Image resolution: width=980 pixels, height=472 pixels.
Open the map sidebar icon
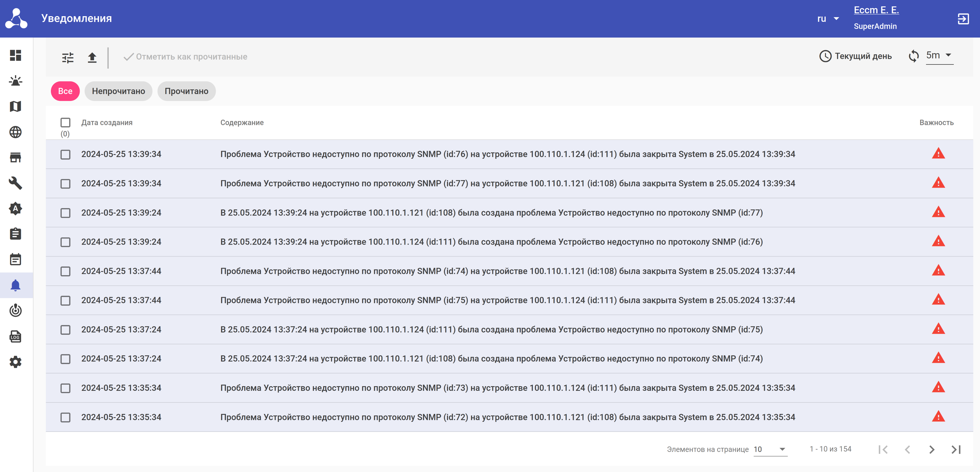[x=16, y=106]
